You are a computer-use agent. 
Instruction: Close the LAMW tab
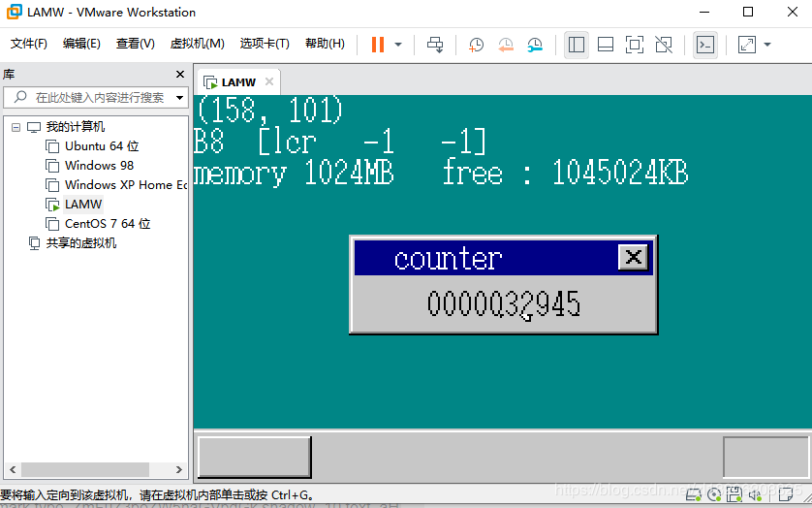[269, 81]
